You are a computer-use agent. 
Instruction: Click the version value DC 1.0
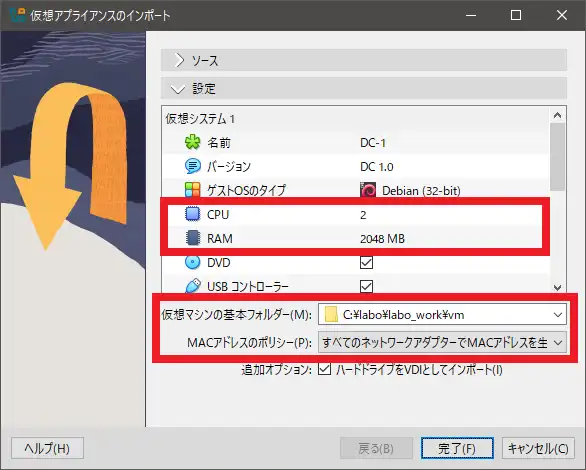[376, 167]
